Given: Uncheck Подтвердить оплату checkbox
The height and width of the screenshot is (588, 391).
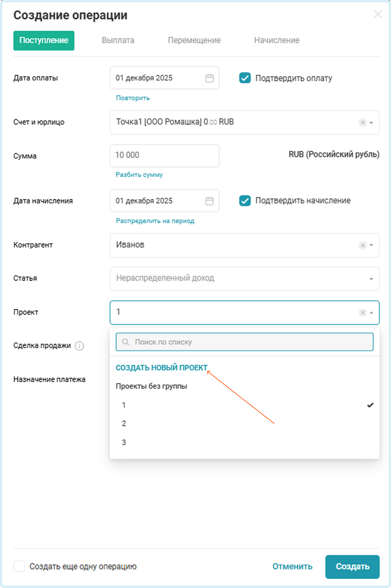Looking at the screenshot, I should [x=245, y=78].
